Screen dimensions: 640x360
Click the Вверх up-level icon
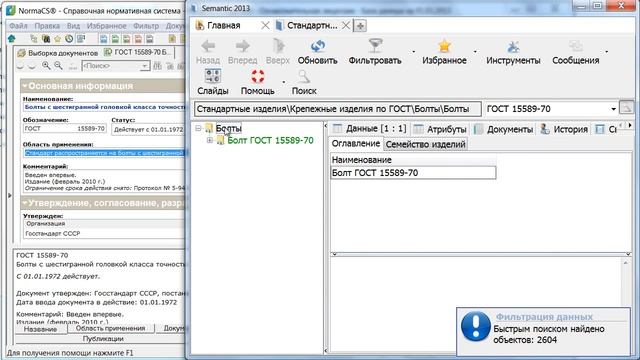pyautogui.click(x=278, y=46)
